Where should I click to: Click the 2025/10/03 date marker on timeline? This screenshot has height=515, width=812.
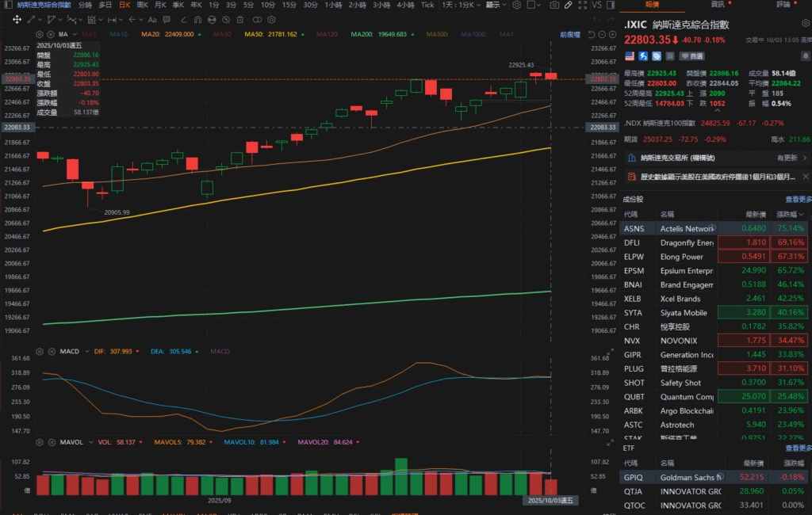tap(551, 501)
